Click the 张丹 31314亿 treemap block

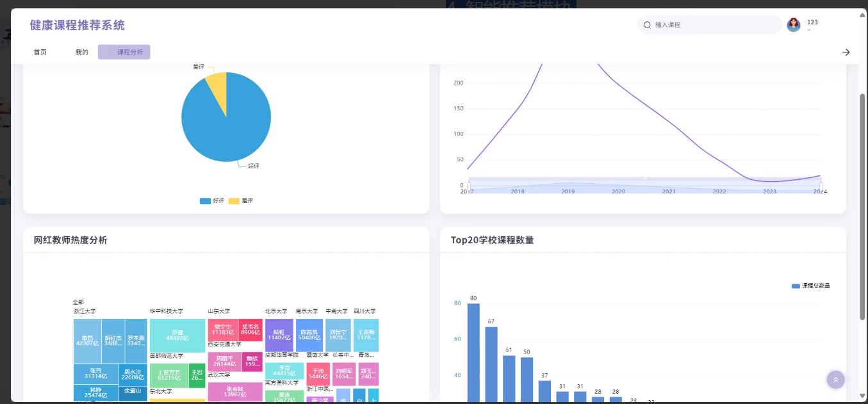click(95, 374)
